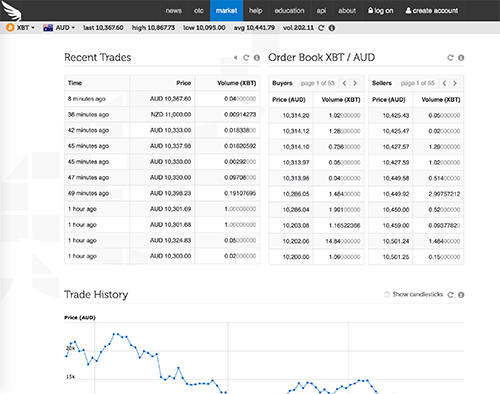The image size is (500, 394).
Task: Click trade price AUD 10,324.83
Action: tap(170, 240)
